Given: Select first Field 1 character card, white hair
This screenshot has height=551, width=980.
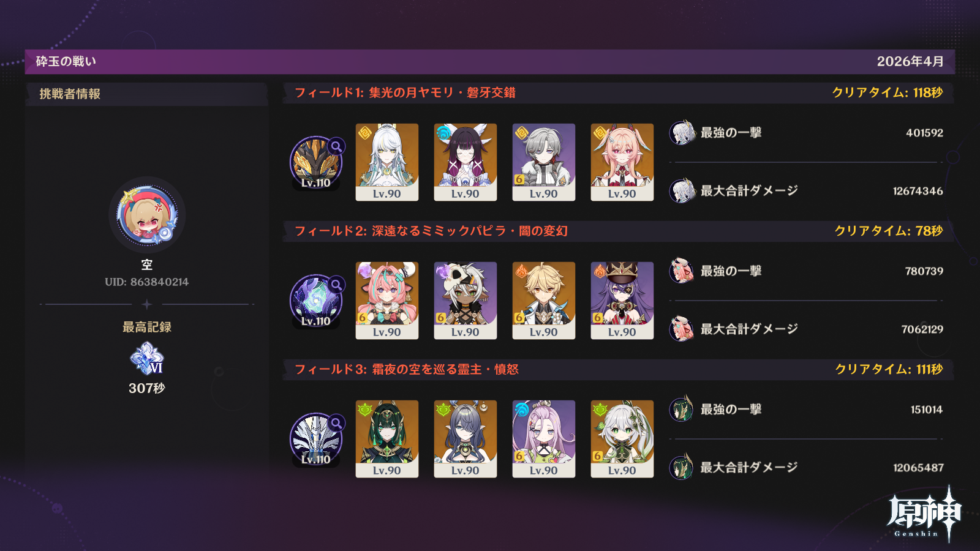Looking at the screenshot, I should (x=387, y=162).
